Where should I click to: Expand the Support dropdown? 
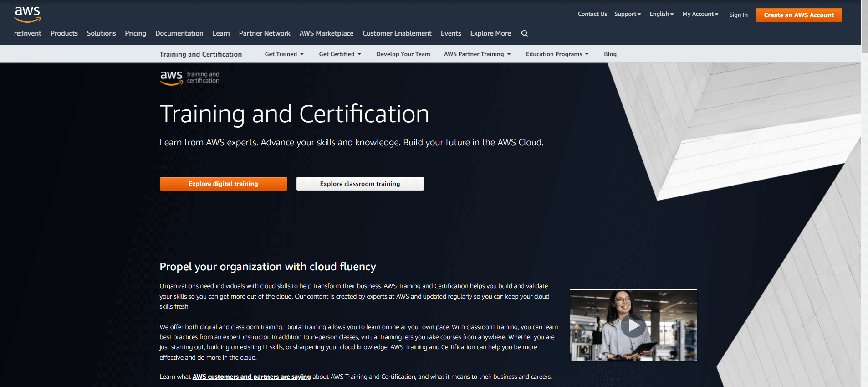tap(628, 14)
